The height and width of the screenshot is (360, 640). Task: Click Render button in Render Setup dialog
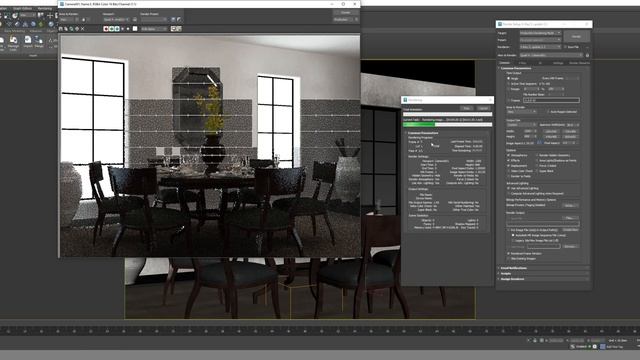(x=576, y=36)
